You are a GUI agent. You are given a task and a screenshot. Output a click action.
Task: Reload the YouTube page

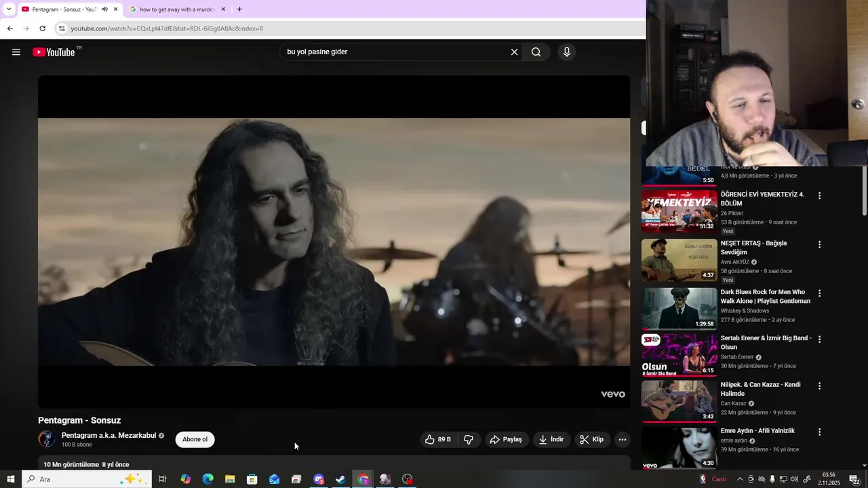tap(42, 28)
